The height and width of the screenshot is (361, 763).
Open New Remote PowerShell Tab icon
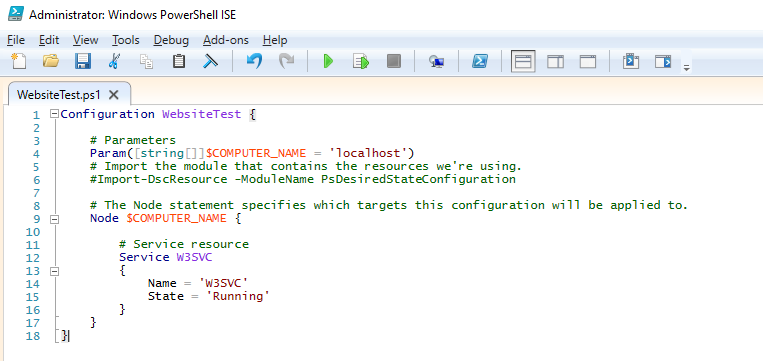pos(436,61)
